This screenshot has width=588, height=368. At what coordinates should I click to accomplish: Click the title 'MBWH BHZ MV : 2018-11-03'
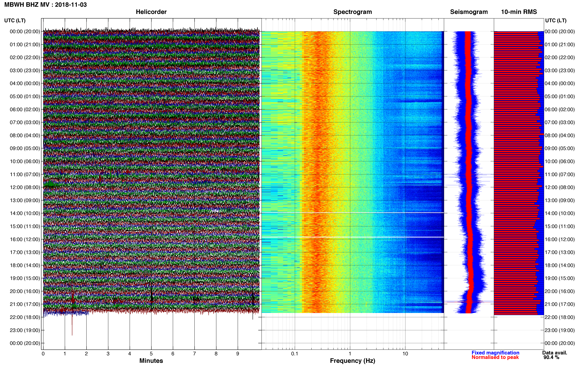tap(45, 5)
